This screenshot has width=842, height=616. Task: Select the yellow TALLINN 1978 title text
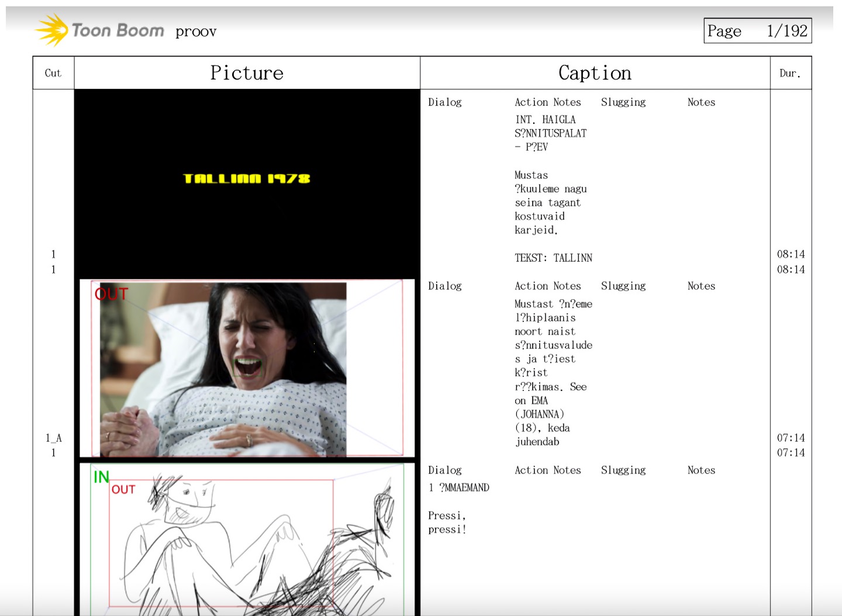point(246,178)
